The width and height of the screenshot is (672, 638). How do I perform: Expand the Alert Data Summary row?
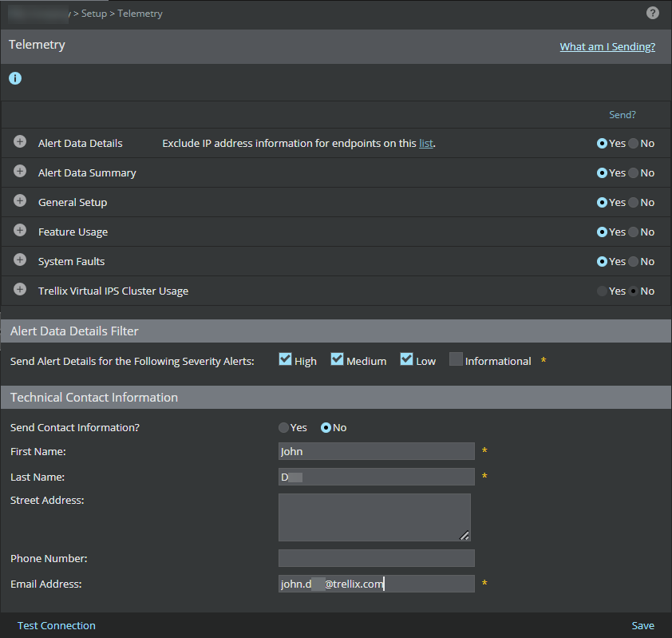click(x=20, y=171)
